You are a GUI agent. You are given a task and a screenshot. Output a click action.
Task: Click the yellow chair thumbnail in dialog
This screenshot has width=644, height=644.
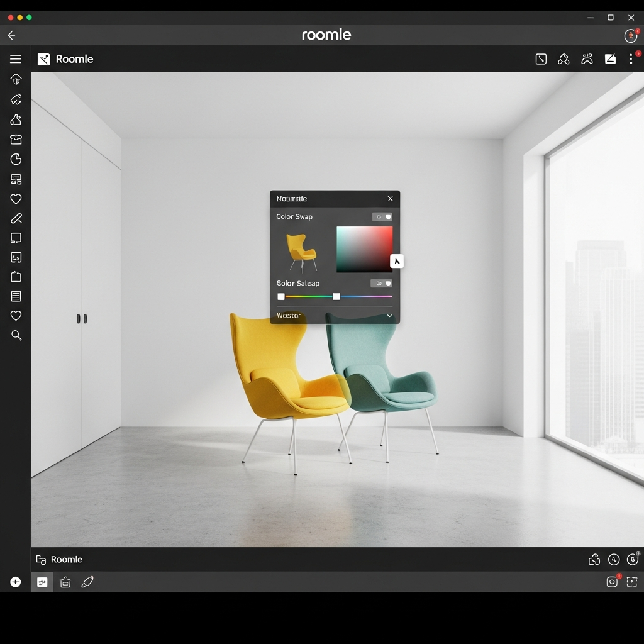301,251
